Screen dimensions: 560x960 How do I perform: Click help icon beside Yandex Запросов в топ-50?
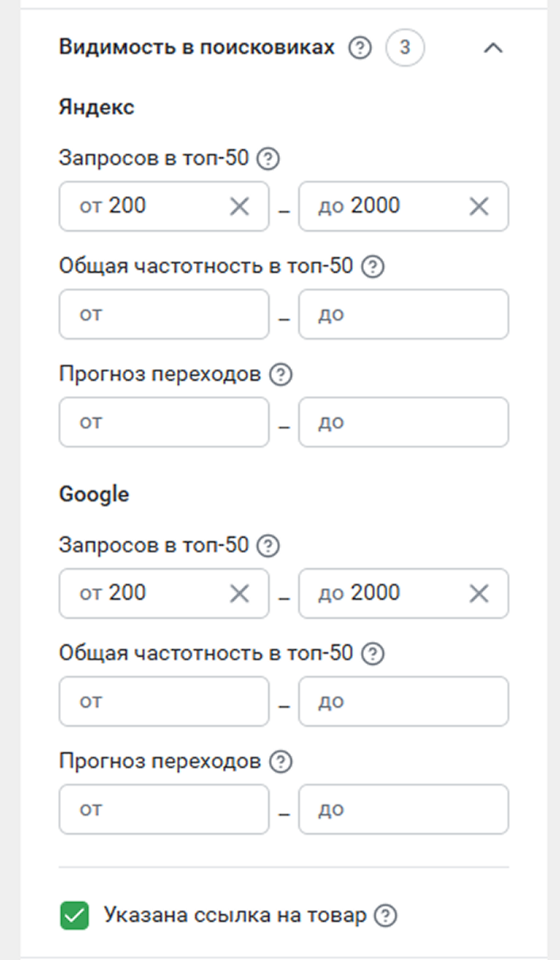pos(270,159)
